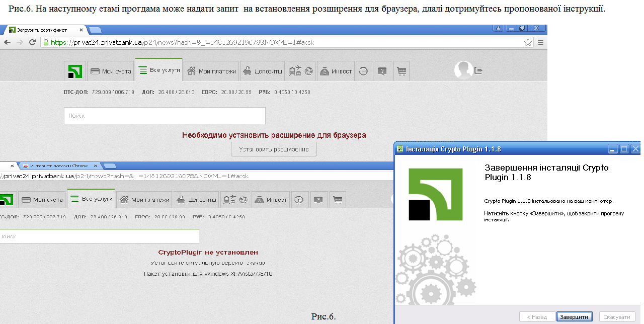Click 'Завершити' in the Crypto Plugin installer
Viewport: 644px width, 324px height.
pos(575,317)
